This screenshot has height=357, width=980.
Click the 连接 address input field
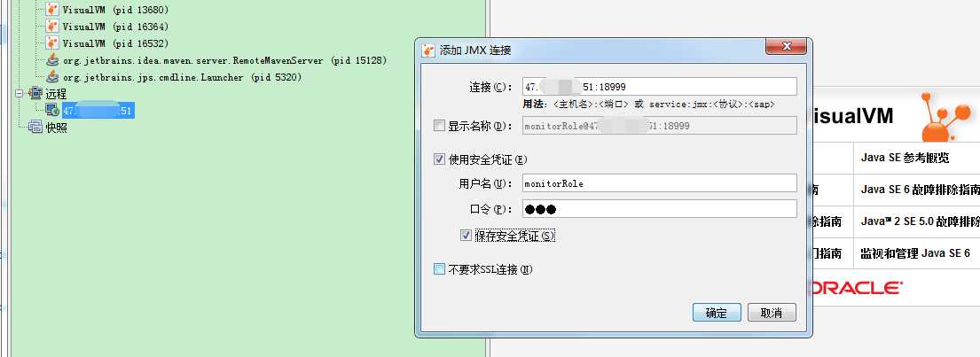tap(659, 87)
